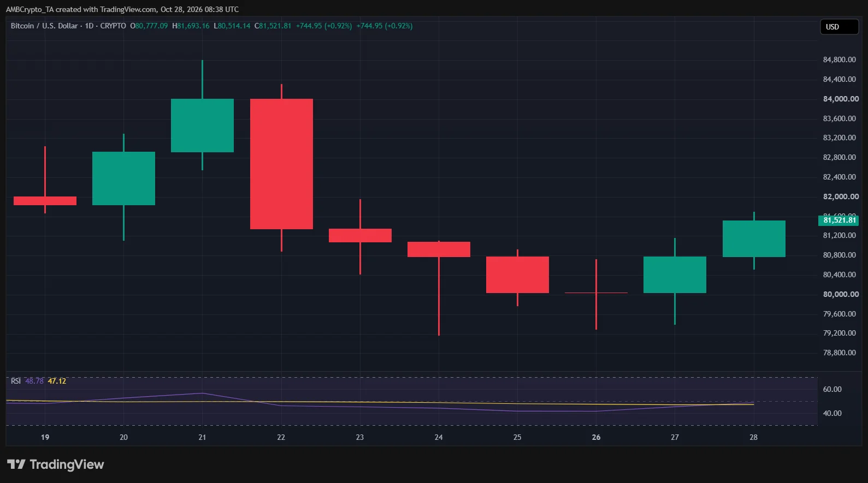The height and width of the screenshot is (483, 868).
Task: Click date label 19 on time axis
Action: [x=45, y=437]
